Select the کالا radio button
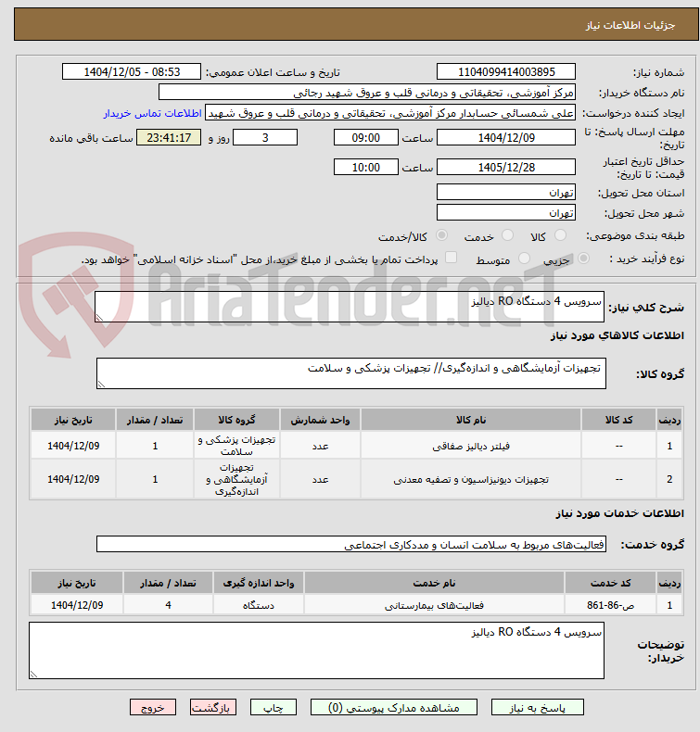The height and width of the screenshot is (732, 700). 560,235
